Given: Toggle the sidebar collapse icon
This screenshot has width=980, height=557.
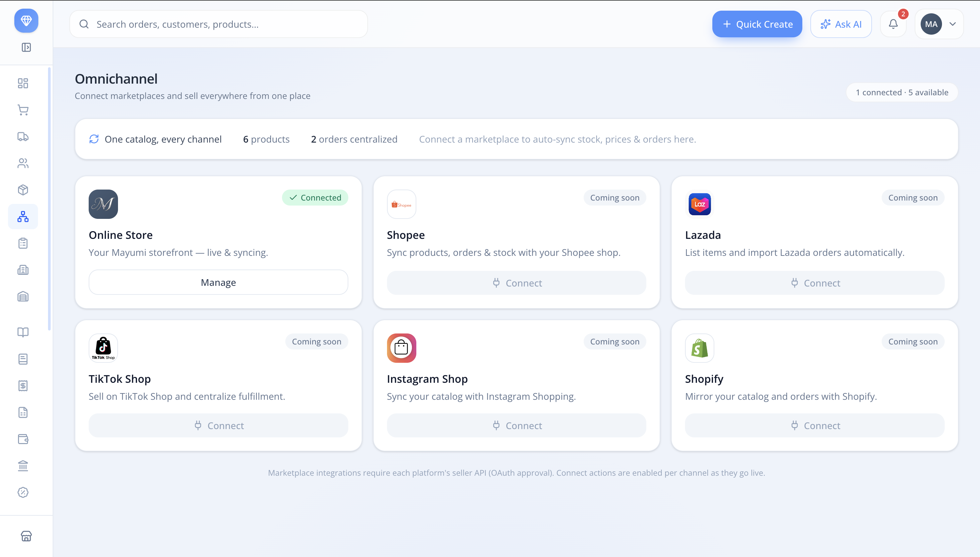Looking at the screenshot, I should (26, 47).
